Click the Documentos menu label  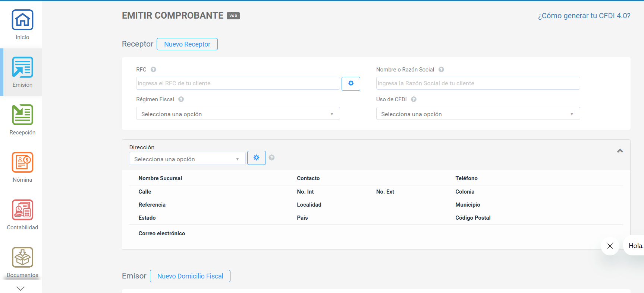22,275
